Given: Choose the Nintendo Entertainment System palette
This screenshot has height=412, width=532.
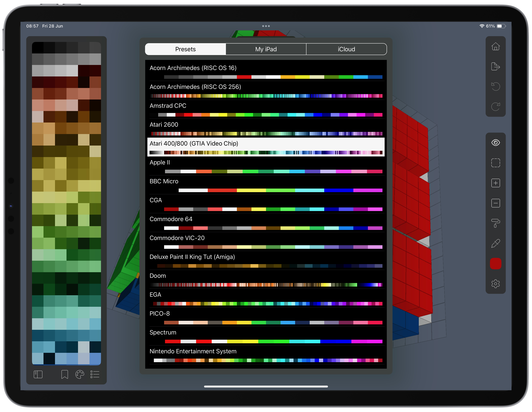Looking at the screenshot, I should coord(266,355).
